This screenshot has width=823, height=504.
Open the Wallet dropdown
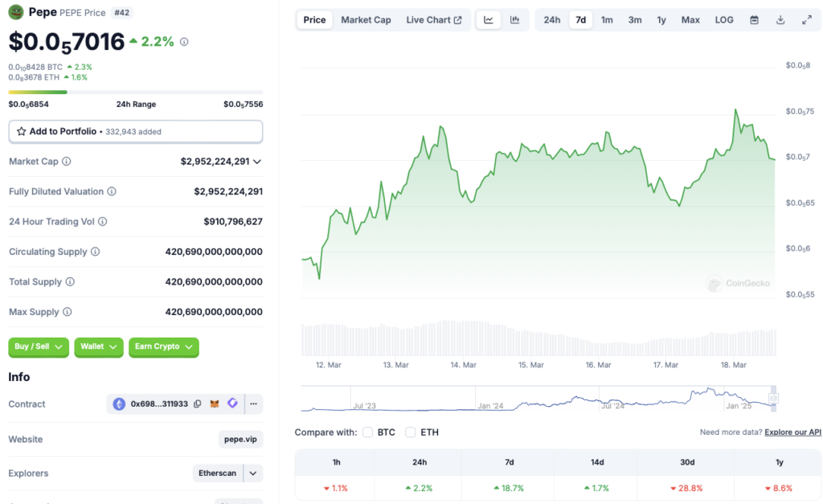tap(99, 346)
